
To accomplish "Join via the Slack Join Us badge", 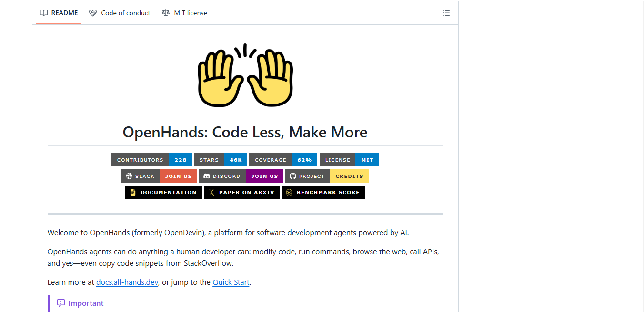I will coord(159,176).
